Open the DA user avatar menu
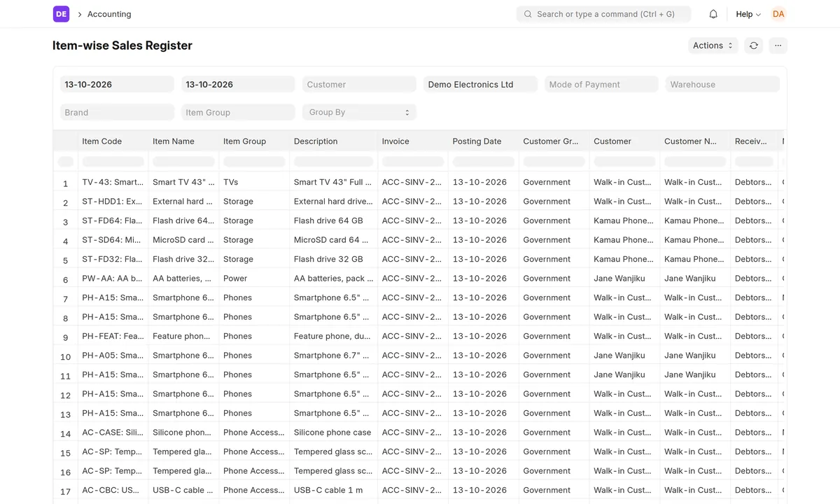The image size is (840, 504). [x=778, y=14]
